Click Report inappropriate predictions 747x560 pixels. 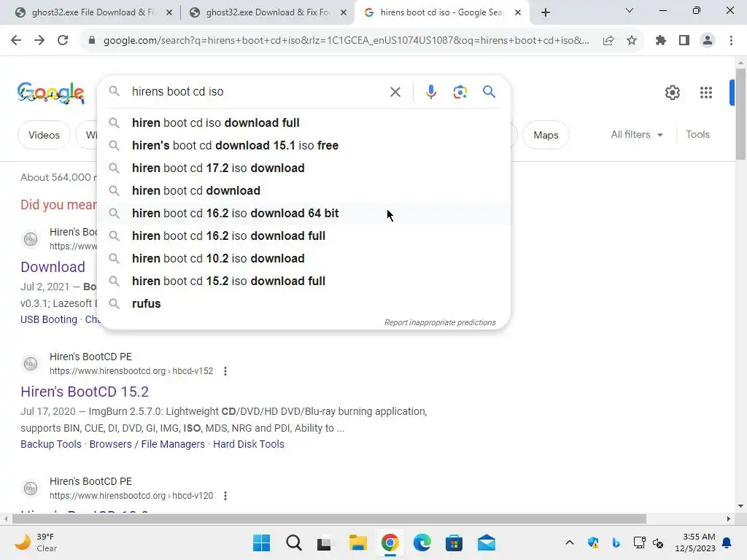440,322
